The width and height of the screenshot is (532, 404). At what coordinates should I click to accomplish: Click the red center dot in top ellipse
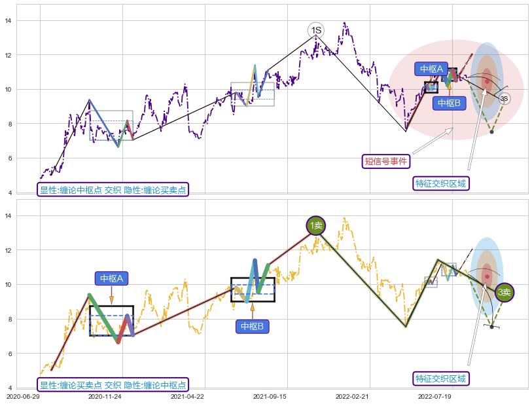tap(487, 81)
